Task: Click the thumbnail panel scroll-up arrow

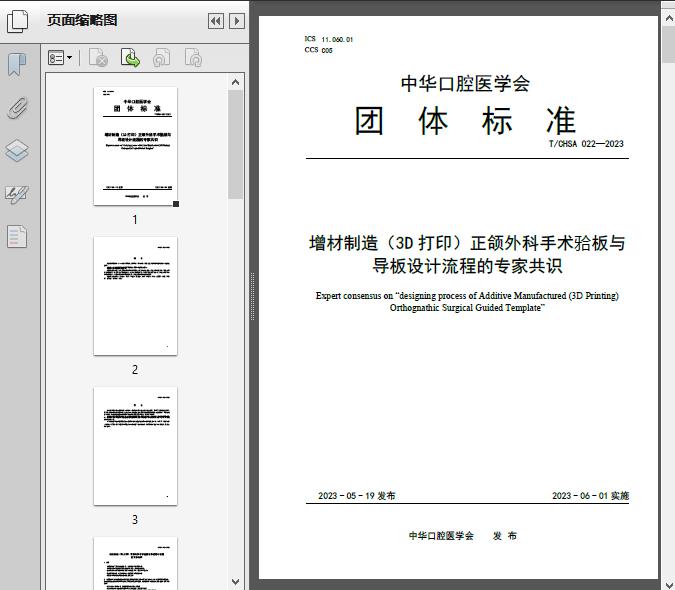Action: coord(235,82)
